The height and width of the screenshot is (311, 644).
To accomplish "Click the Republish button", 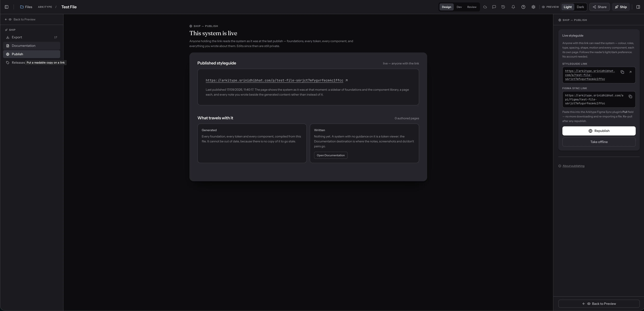I will pyautogui.click(x=599, y=131).
